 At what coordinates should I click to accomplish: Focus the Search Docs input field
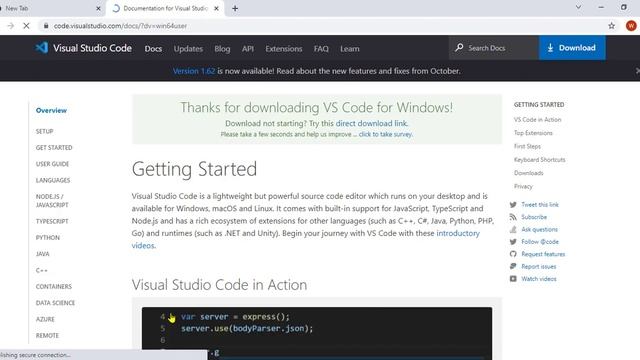point(494,48)
